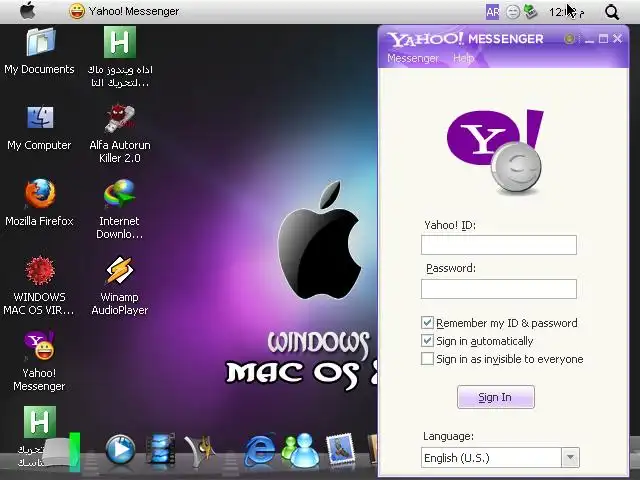The width and height of the screenshot is (640, 480).
Task: Click the AR language indicator in menu bar
Action: coord(492,12)
